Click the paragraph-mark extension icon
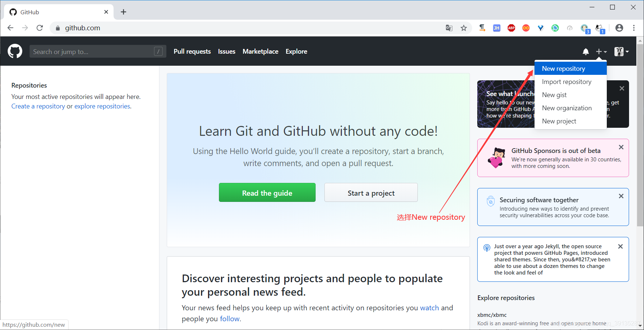The image size is (644, 330). point(482,28)
